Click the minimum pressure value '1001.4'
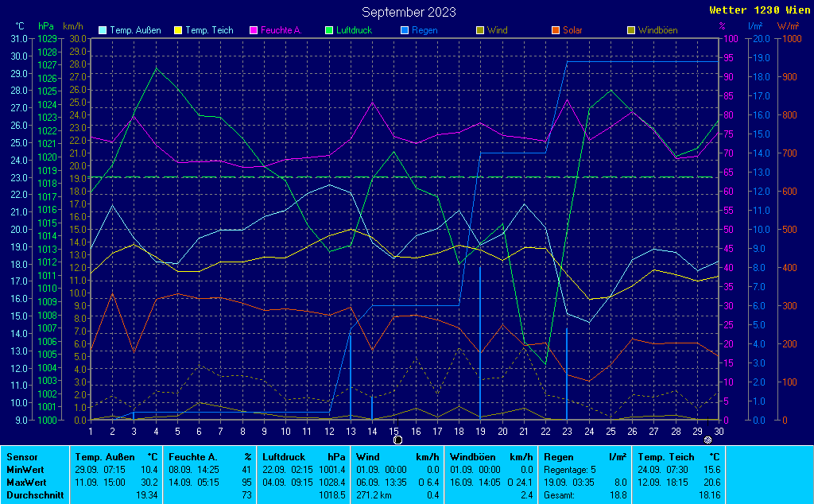The image size is (814, 504). point(332,470)
